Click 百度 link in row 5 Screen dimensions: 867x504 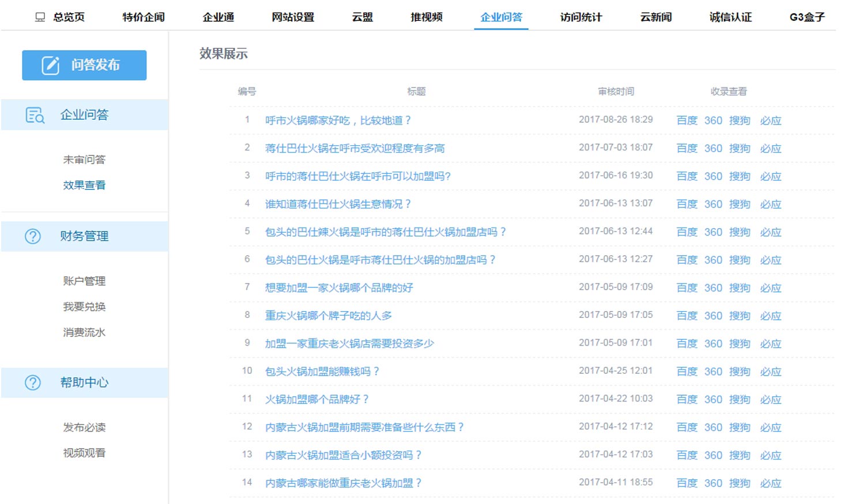pyautogui.click(x=687, y=232)
